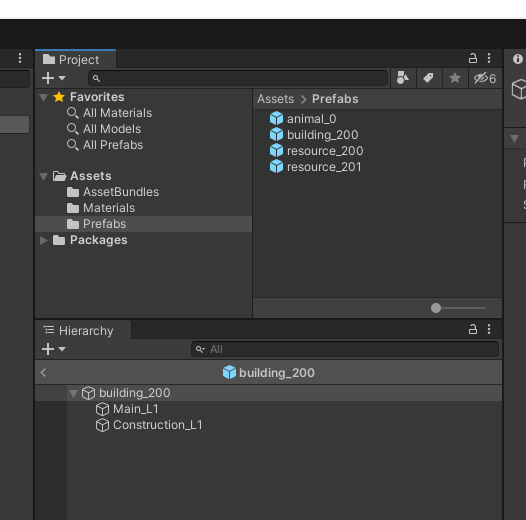Click Prefabs in the breadcrumb path
The image size is (526, 520).
click(x=335, y=99)
